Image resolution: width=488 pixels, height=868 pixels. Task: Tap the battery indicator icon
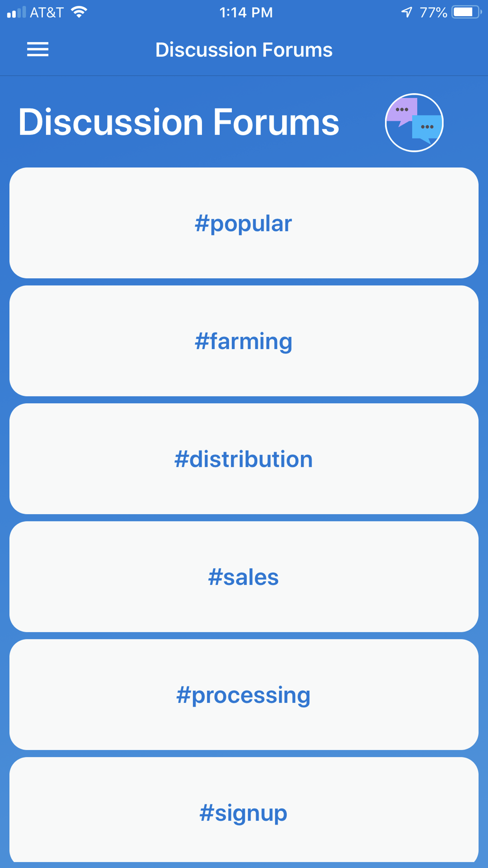point(466,12)
